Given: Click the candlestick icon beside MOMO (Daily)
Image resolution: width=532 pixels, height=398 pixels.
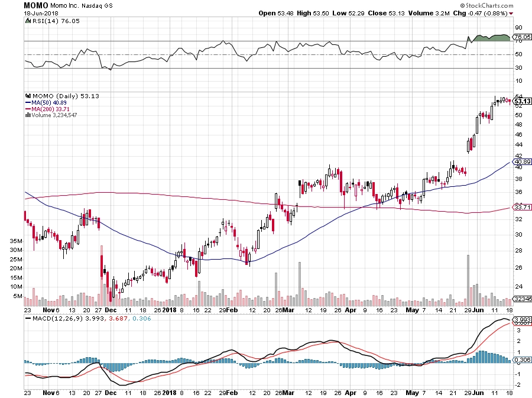Looking at the screenshot, I should pyautogui.click(x=28, y=96).
